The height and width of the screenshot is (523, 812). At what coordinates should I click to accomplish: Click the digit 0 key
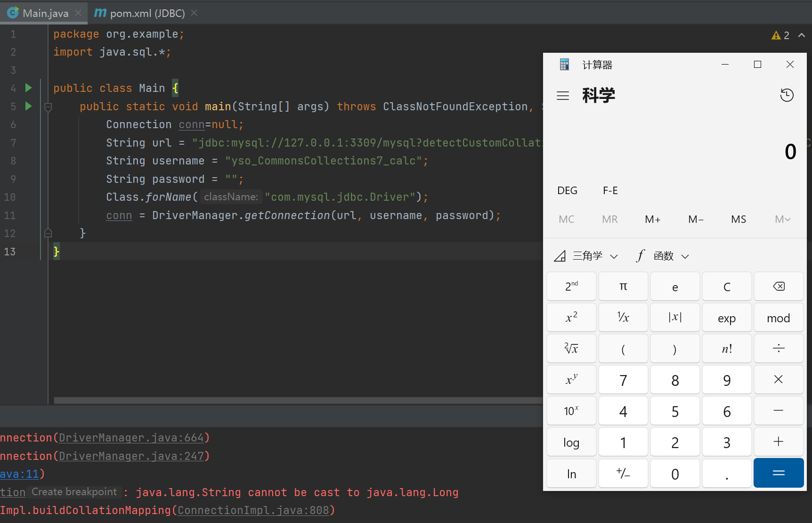[x=675, y=473]
